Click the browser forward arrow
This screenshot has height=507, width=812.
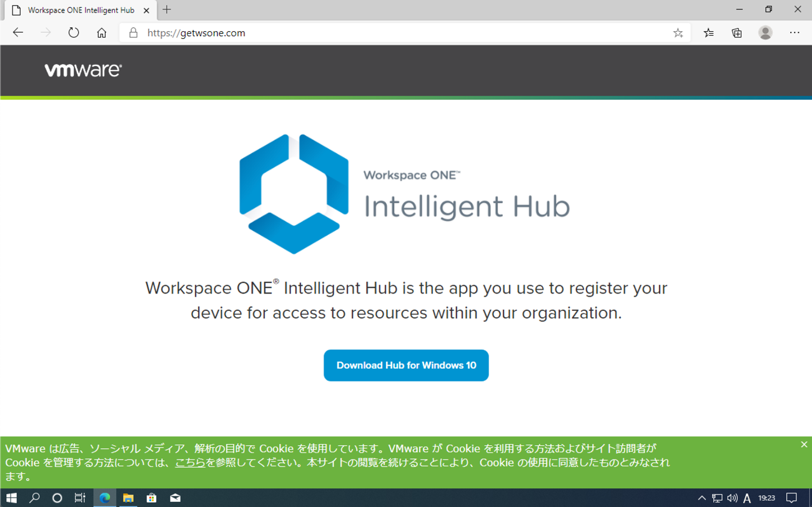pyautogui.click(x=46, y=32)
